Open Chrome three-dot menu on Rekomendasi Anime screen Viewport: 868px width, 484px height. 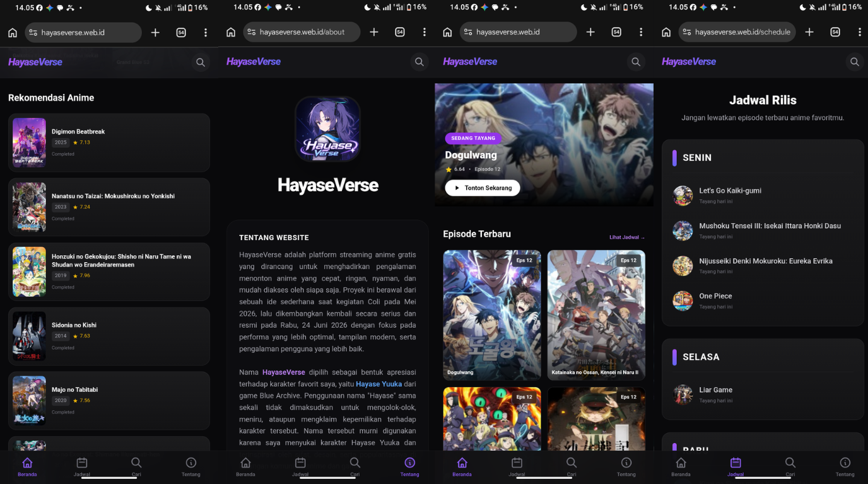206,32
